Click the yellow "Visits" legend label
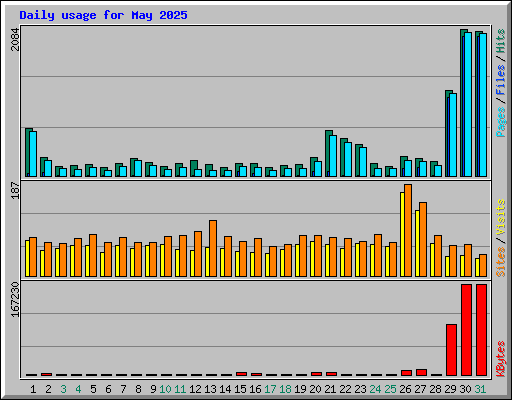This screenshot has height=400, width=512. coord(500,218)
